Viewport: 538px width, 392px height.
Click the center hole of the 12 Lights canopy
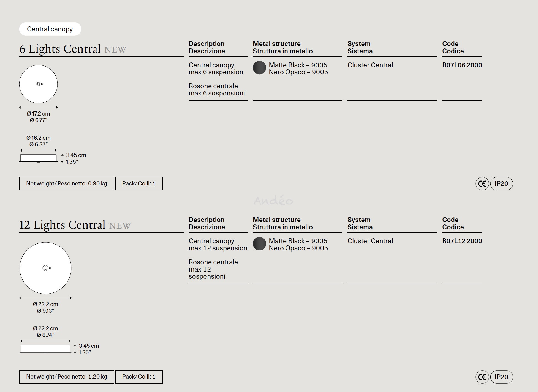click(45, 268)
